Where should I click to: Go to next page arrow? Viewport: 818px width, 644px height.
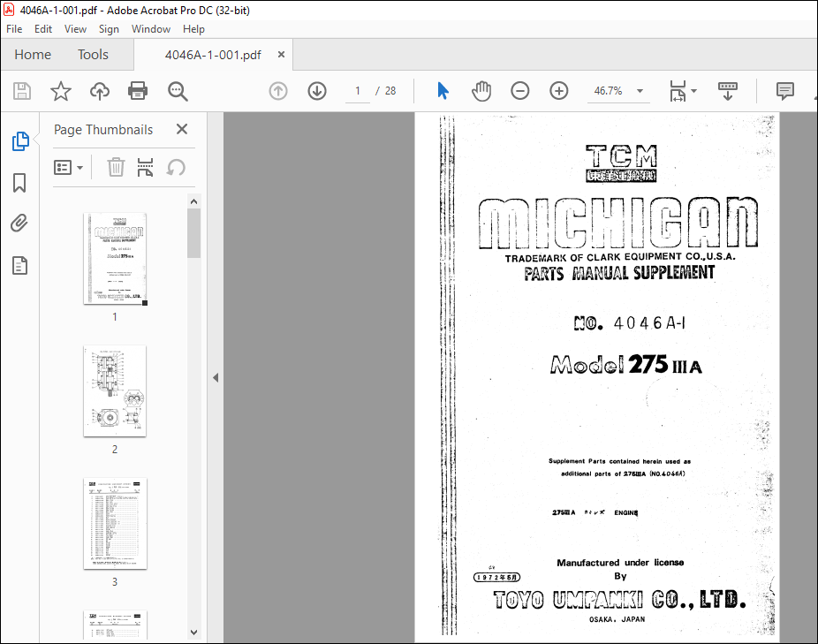[317, 91]
